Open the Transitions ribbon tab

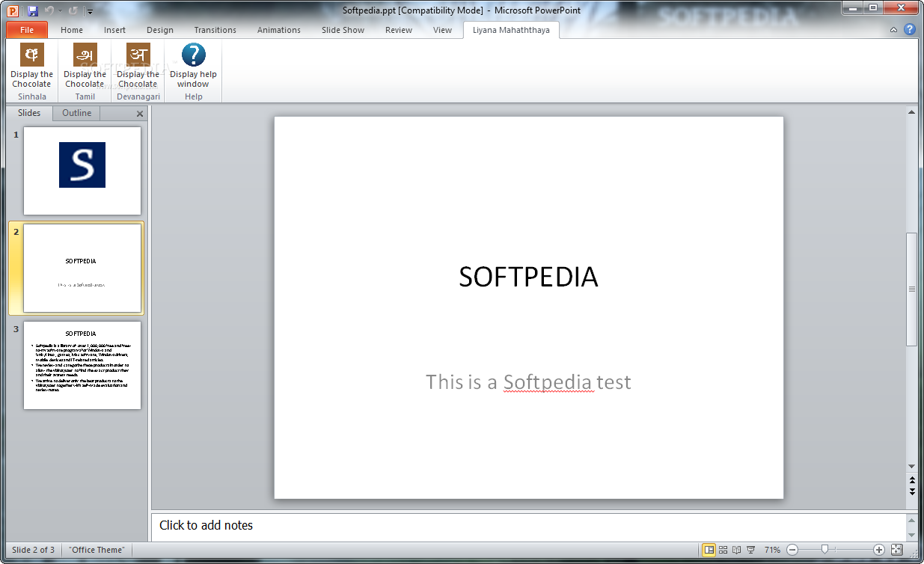click(215, 30)
